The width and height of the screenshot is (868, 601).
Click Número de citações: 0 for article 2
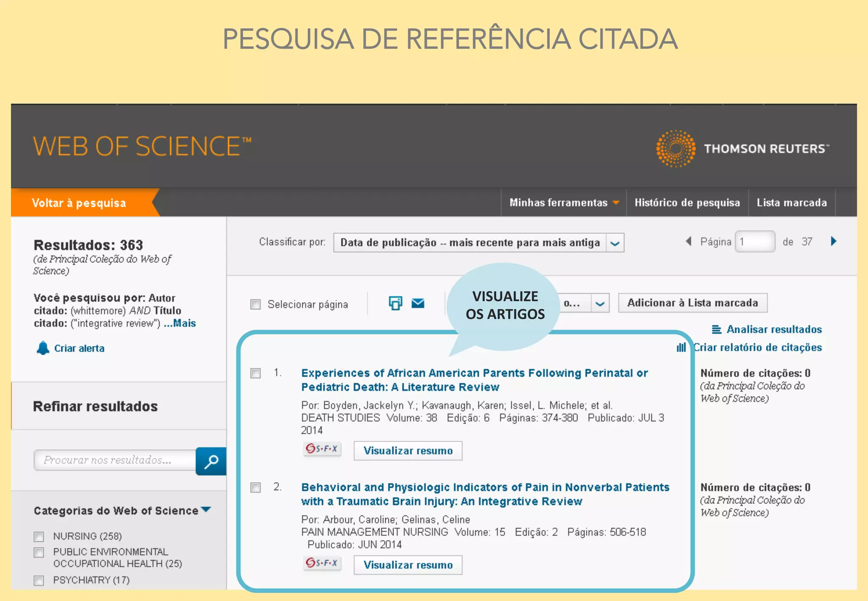[x=755, y=487]
